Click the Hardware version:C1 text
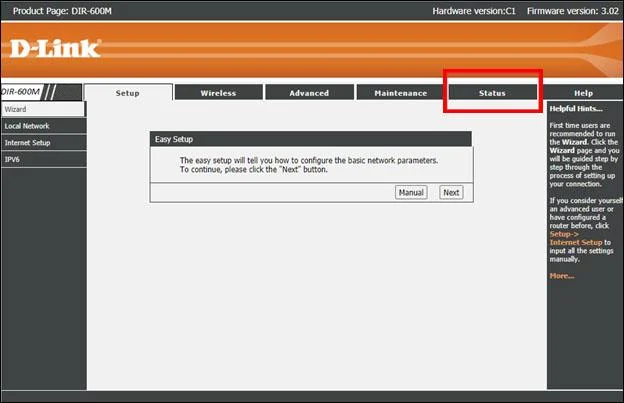 (474, 11)
